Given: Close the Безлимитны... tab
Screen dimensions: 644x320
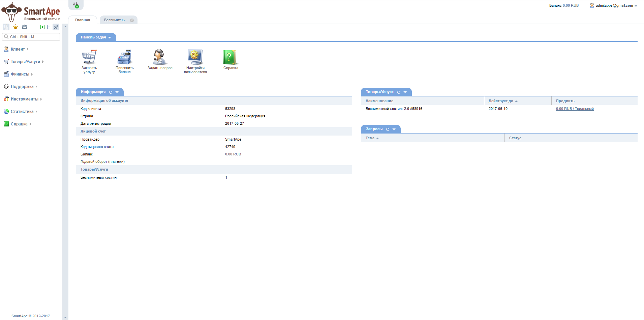Looking at the screenshot, I should [x=132, y=20].
